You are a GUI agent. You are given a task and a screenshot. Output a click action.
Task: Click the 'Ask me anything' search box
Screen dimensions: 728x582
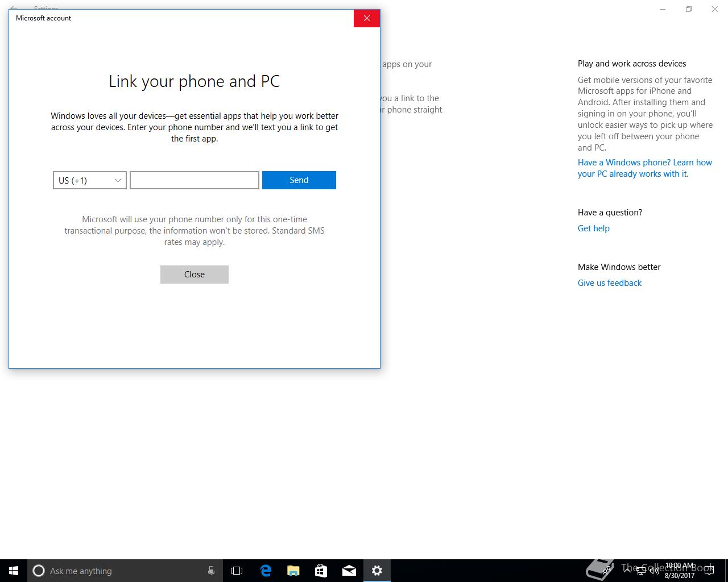tap(125, 571)
